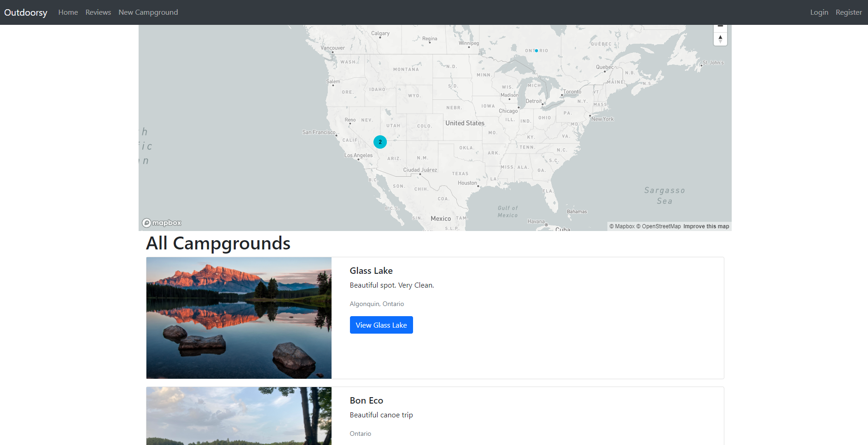Expand the cluster marker showing 2

coord(380,142)
